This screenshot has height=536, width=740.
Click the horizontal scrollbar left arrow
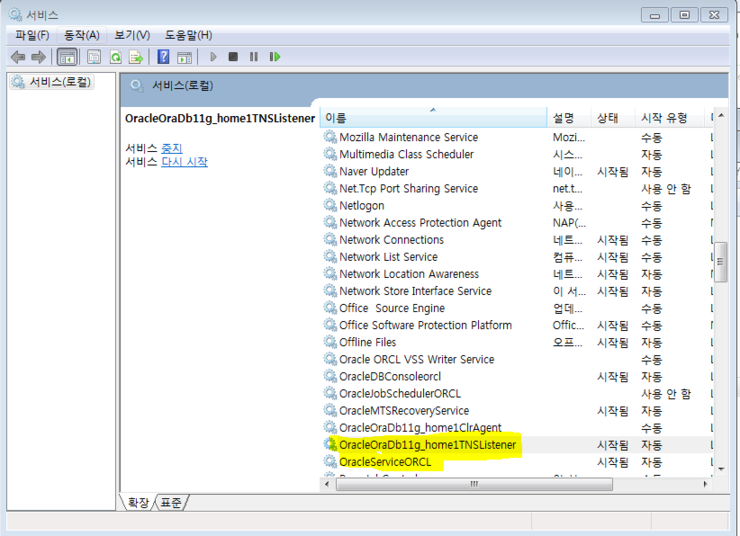pyautogui.click(x=327, y=484)
